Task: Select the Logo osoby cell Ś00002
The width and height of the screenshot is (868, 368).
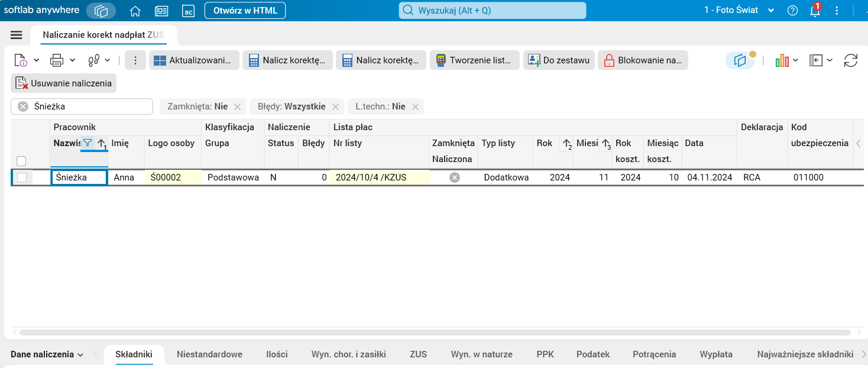Action: [x=173, y=177]
